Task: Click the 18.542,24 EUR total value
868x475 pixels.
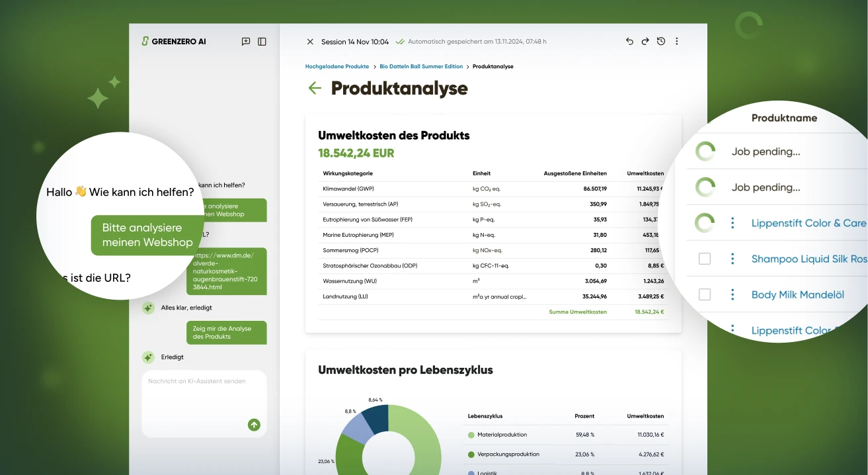Action: click(x=356, y=153)
